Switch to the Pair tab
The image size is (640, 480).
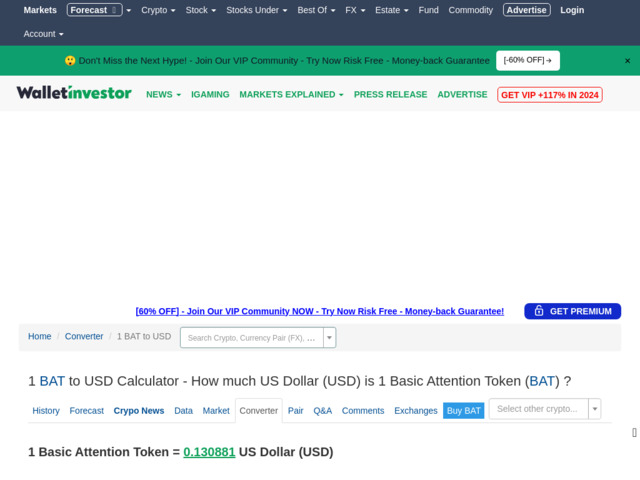(x=296, y=411)
